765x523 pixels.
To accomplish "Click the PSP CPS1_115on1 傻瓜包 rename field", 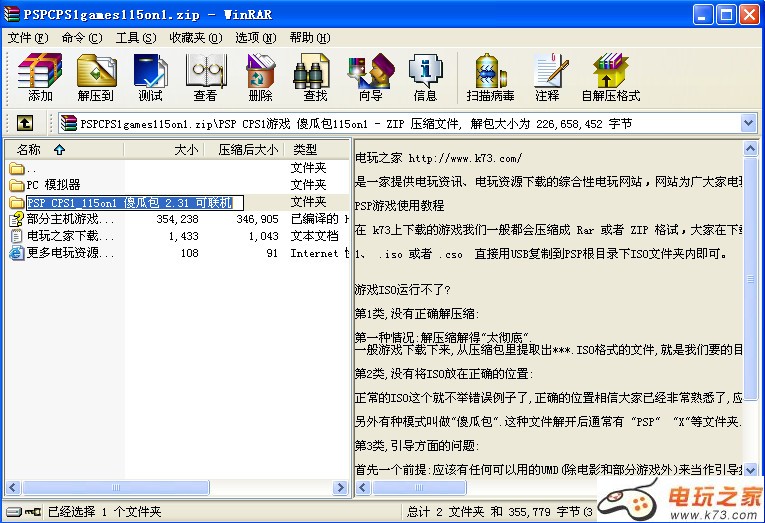I will (135, 202).
